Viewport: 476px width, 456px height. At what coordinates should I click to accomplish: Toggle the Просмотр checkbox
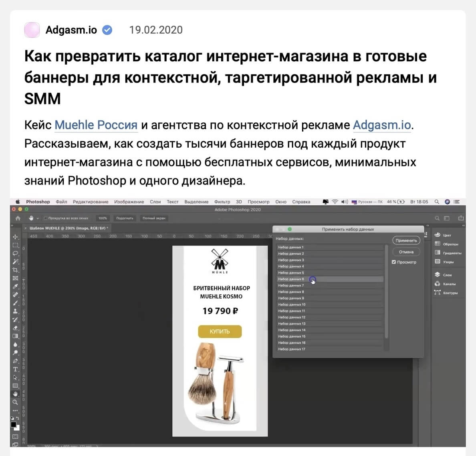coord(394,262)
